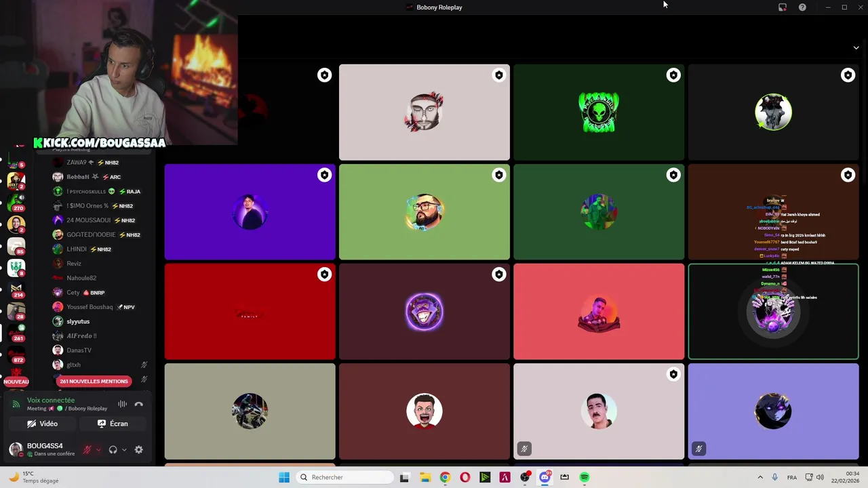The width and height of the screenshot is (868, 488).
Task: Disconnect from the voice channel
Action: (x=138, y=404)
